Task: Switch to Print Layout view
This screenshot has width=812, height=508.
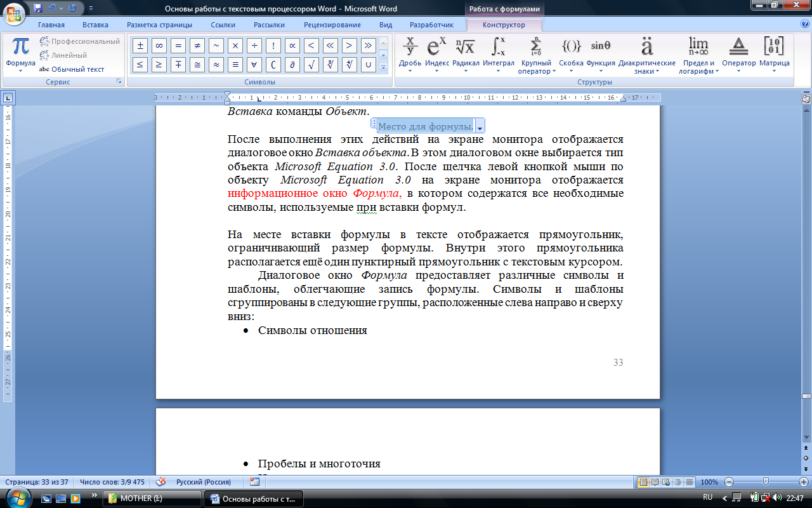Action: [643, 482]
